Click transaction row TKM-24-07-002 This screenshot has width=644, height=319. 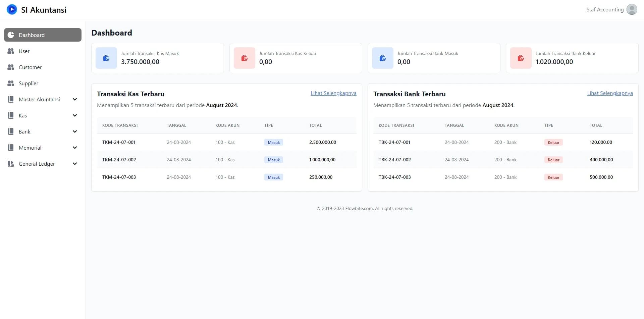[x=119, y=160]
